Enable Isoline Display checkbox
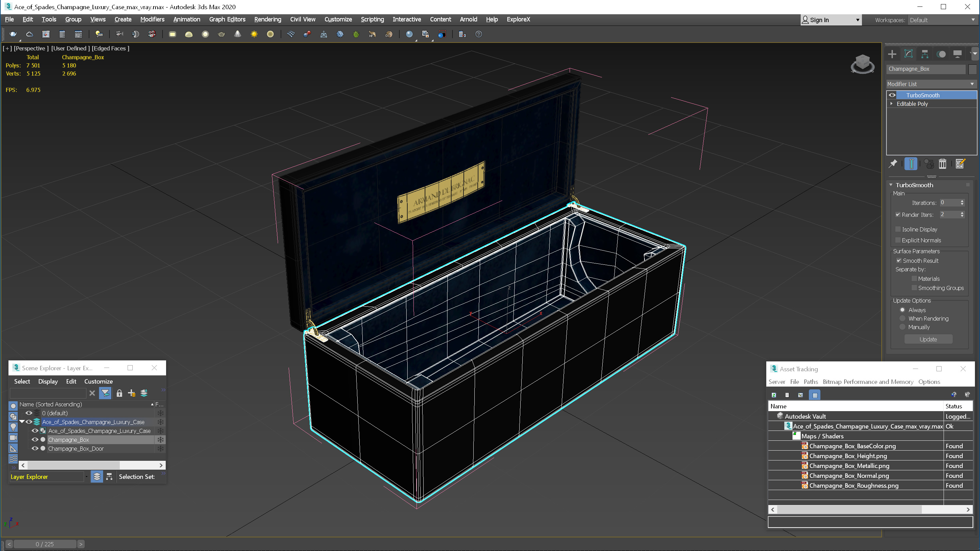 898,229
